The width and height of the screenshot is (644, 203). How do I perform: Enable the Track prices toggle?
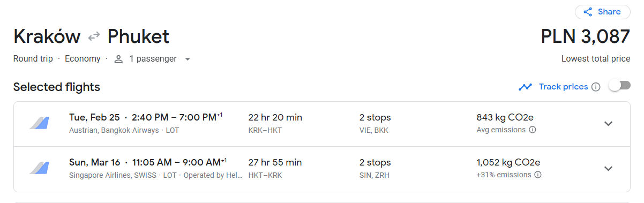click(x=620, y=86)
